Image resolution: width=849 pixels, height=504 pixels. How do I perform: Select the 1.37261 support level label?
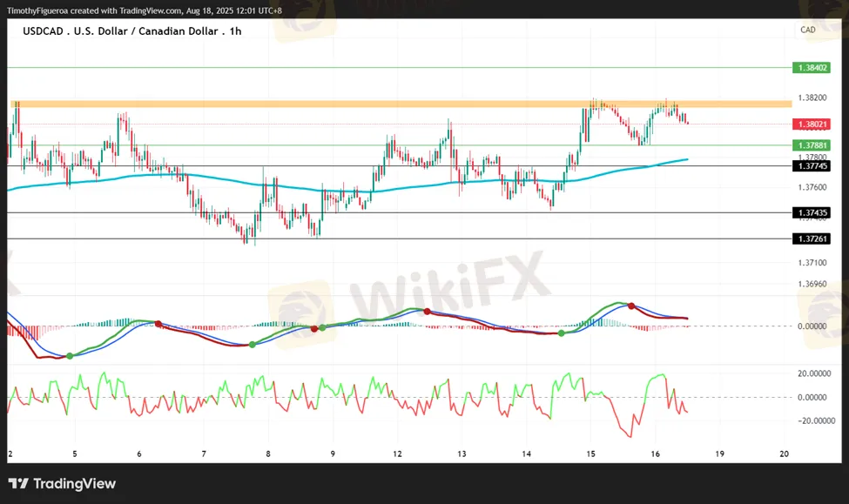tap(811, 239)
